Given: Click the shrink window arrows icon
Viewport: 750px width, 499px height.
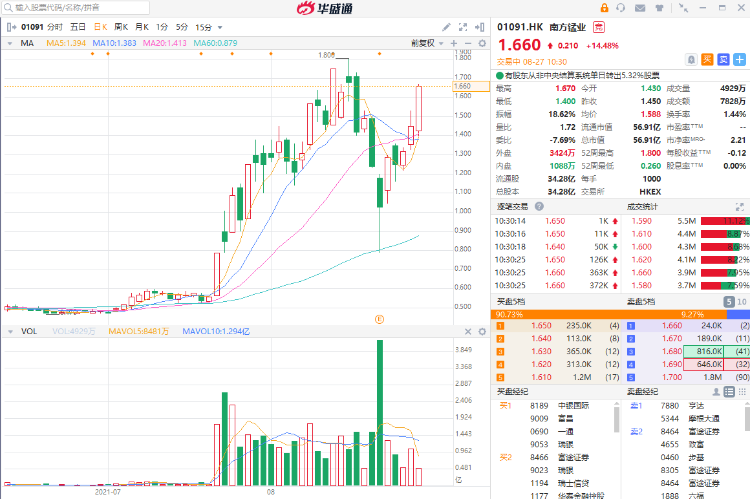Looking at the screenshot, I should (684, 8).
